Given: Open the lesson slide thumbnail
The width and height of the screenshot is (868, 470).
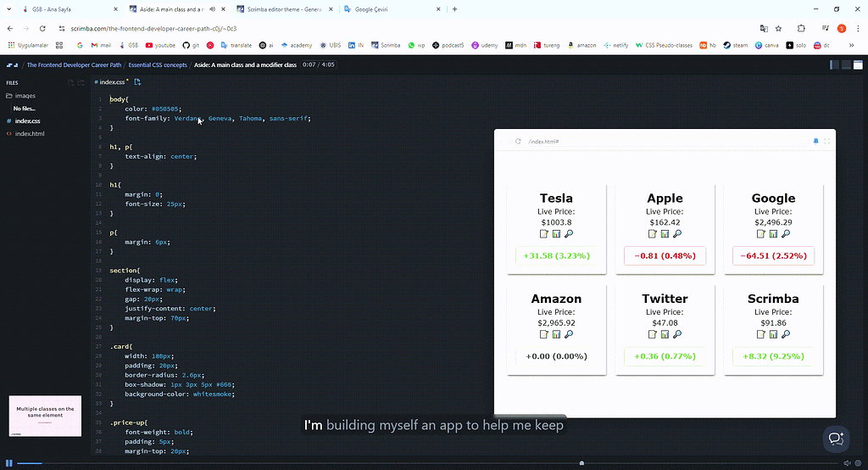Looking at the screenshot, I should click(45, 416).
